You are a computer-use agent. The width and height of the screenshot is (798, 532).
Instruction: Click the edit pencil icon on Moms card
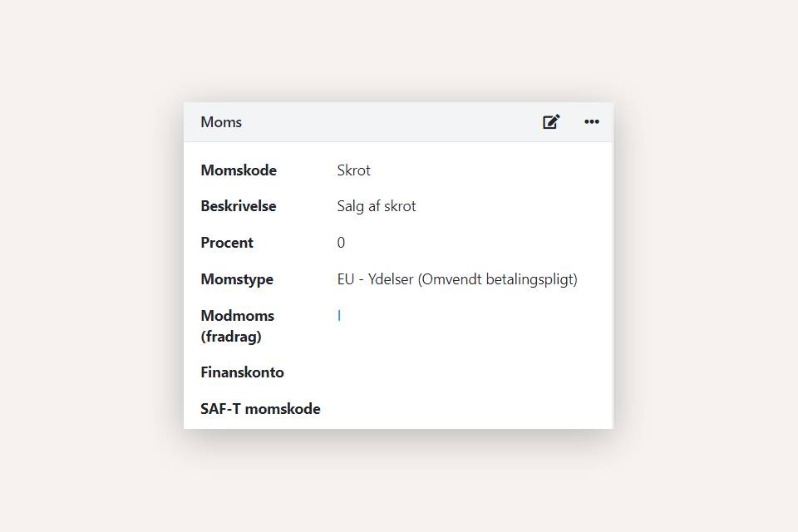[551, 122]
